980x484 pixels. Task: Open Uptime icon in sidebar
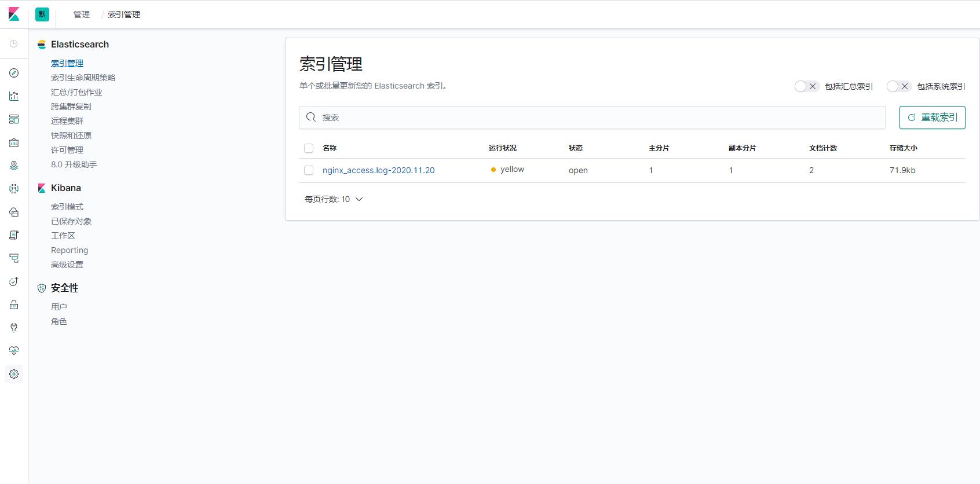tap(14, 281)
